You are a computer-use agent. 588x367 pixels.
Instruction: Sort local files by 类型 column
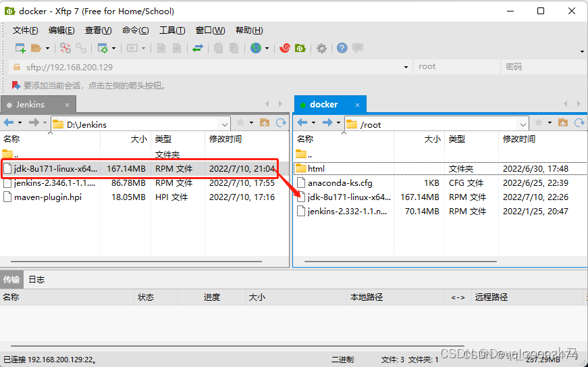[x=178, y=139]
